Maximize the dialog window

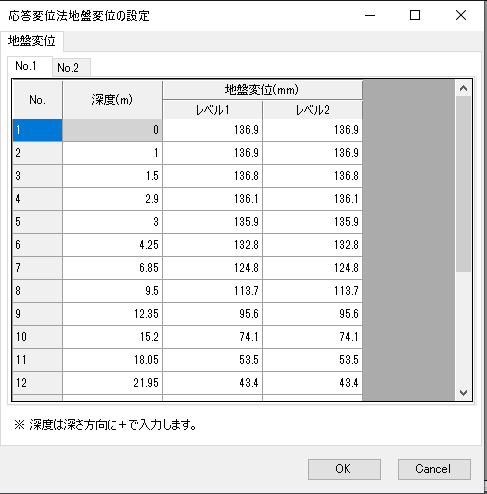click(415, 15)
